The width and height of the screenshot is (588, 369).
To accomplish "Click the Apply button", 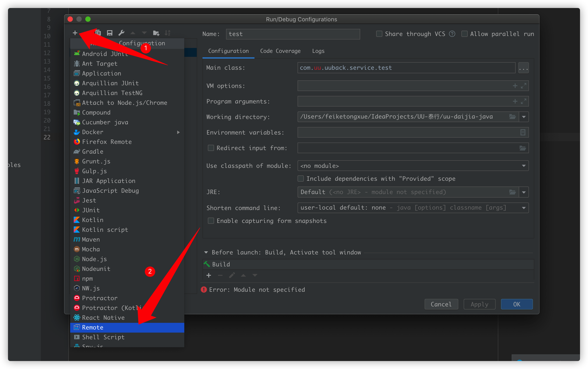I will (479, 304).
